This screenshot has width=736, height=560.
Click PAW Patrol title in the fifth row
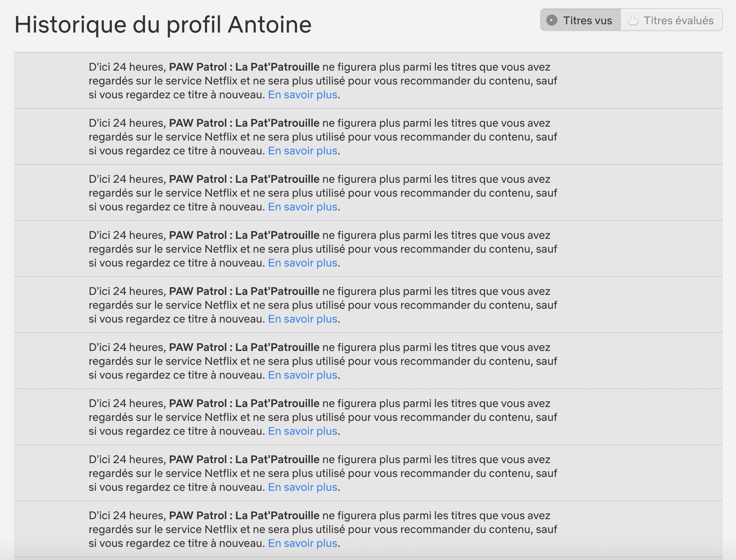(x=244, y=291)
